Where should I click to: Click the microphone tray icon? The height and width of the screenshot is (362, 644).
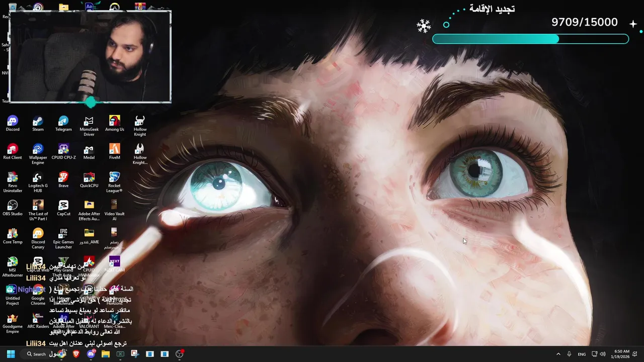tap(569, 354)
